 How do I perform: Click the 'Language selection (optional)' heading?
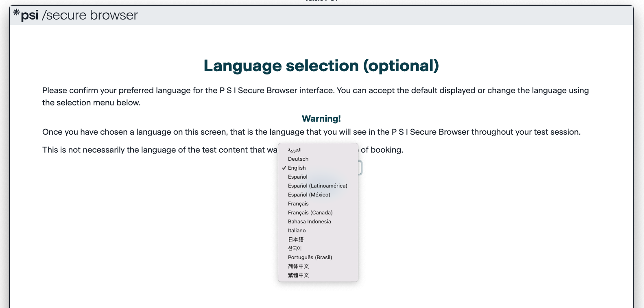click(x=321, y=66)
